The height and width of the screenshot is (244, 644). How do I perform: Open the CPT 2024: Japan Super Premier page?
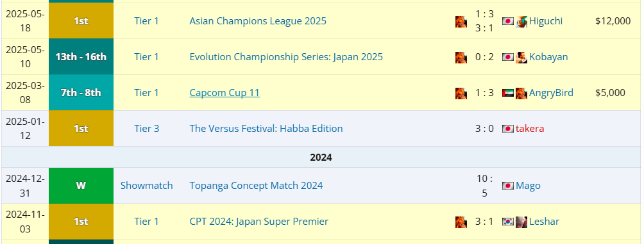point(258,222)
